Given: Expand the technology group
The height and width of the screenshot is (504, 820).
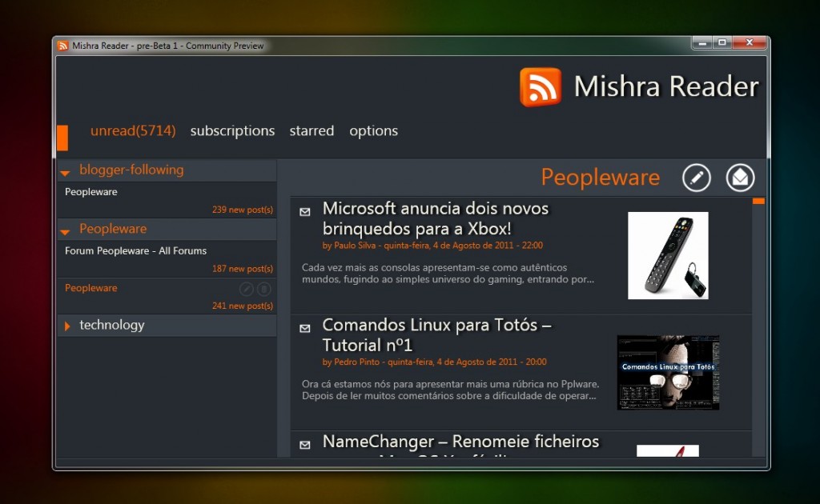Looking at the screenshot, I should click(x=67, y=326).
